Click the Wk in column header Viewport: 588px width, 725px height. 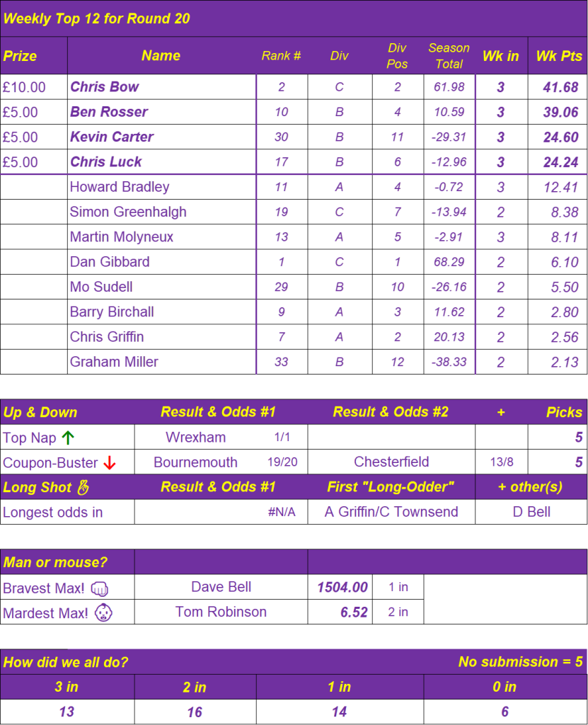point(501,55)
